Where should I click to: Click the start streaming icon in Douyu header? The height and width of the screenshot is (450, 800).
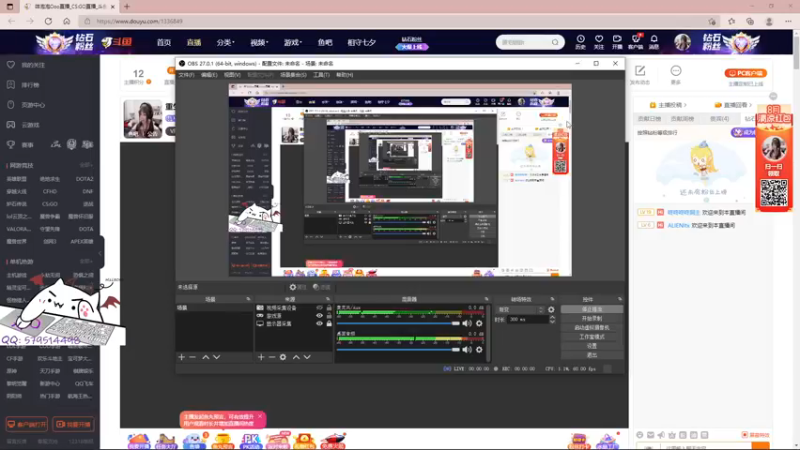(x=617, y=42)
